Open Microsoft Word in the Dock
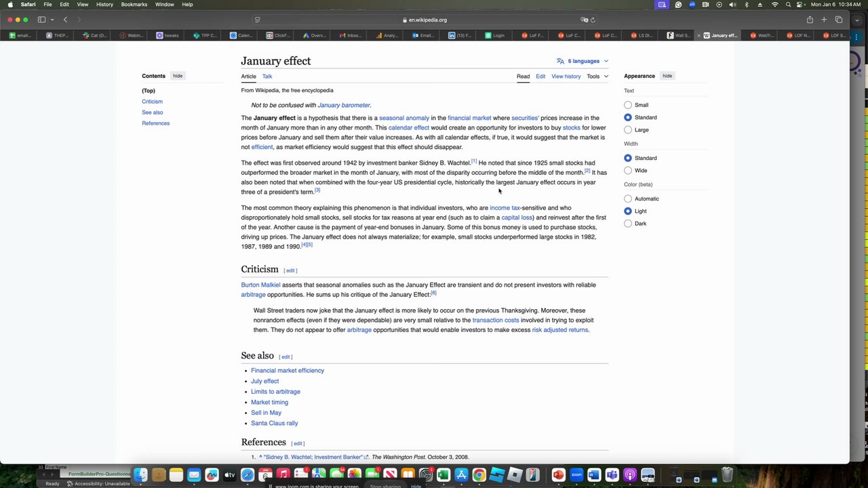Image resolution: width=868 pixels, height=488 pixels. pos(594,475)
